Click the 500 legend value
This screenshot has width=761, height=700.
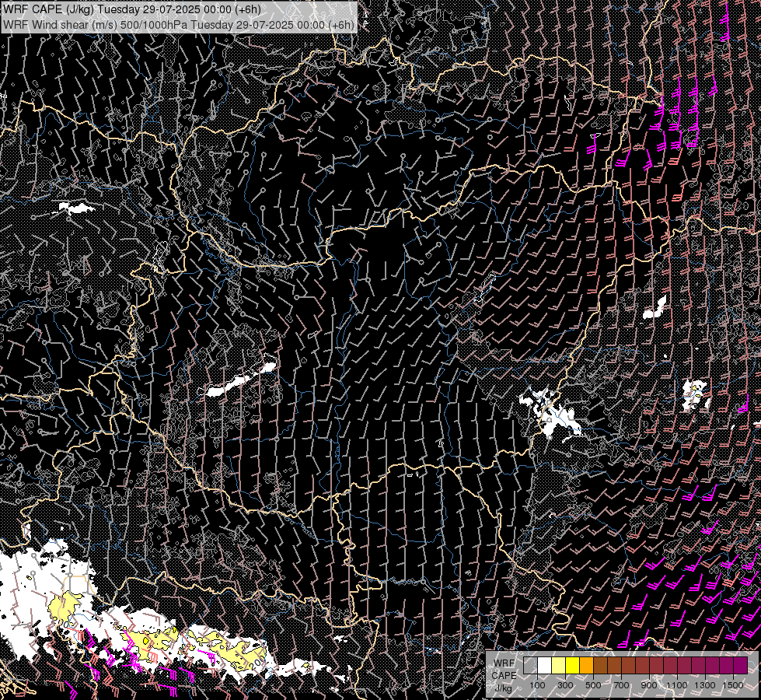coord(593,685)
